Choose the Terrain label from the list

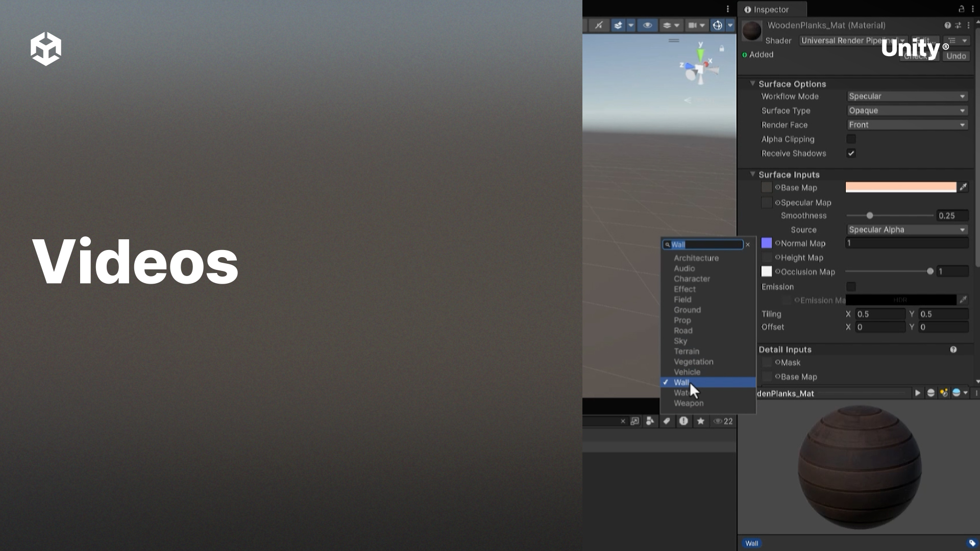tap(687, 351)
